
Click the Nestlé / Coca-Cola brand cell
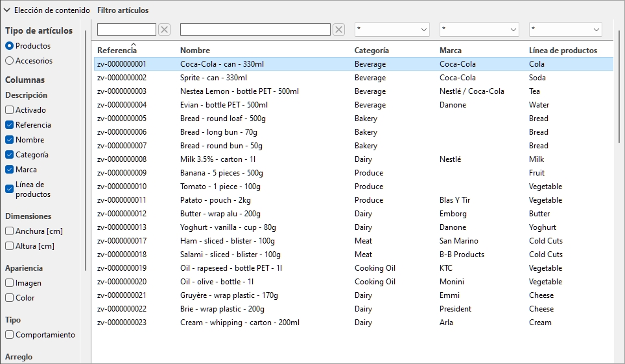pyautogui.click(x=471, y=91)
